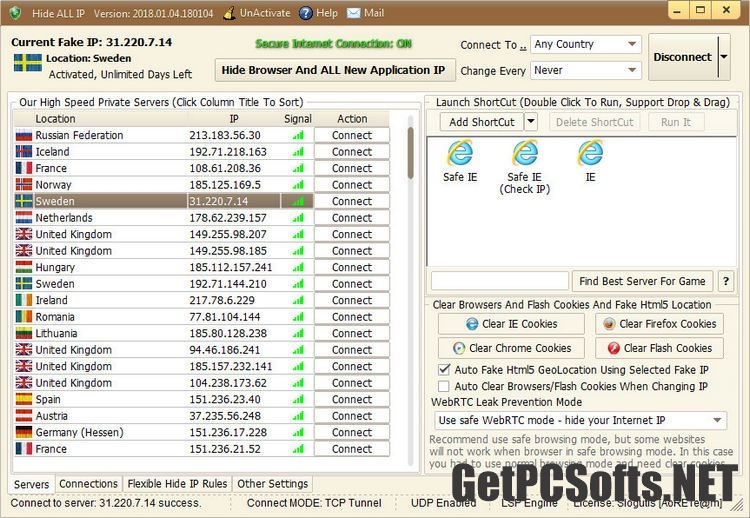Click signal bars for 213.183.56.30
This screenshot has width=750, height=518.
[x=298, y=135]
